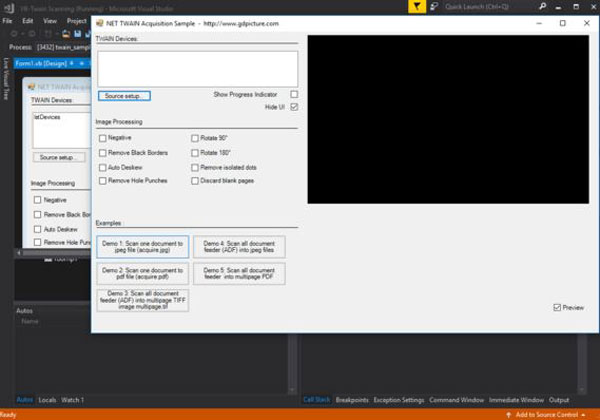
Task: Check the Discard blank pages option
Action: 194,181
